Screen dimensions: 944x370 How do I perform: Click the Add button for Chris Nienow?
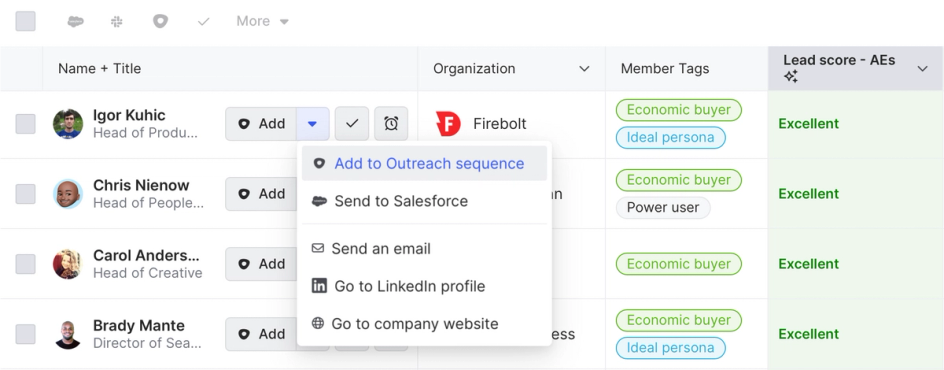(x=261, y=194)
